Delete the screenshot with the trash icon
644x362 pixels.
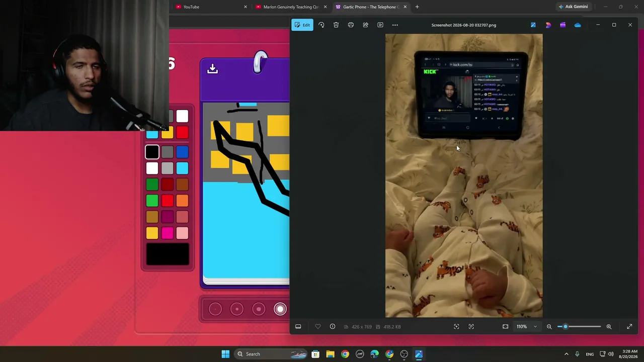point(336,25)
